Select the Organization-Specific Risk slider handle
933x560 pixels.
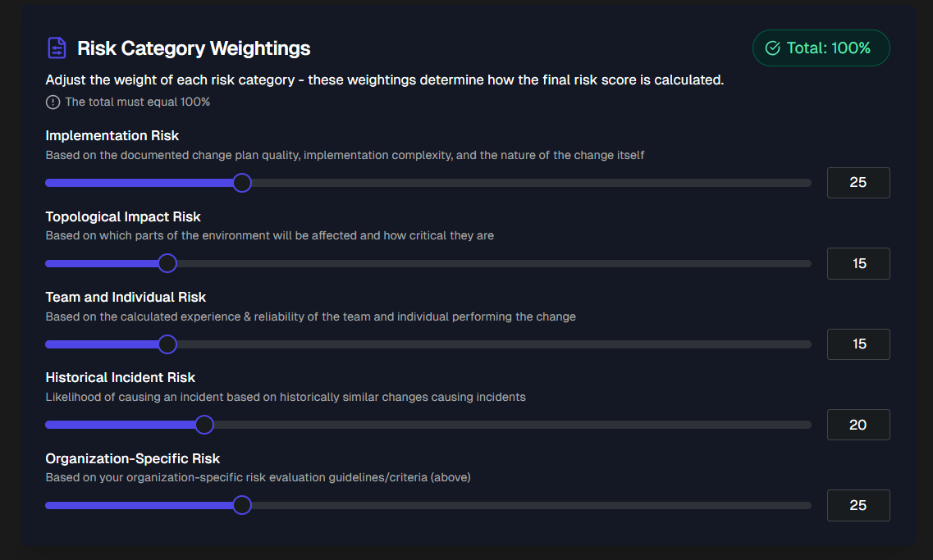pyautogui.click(x=242, y=505)
